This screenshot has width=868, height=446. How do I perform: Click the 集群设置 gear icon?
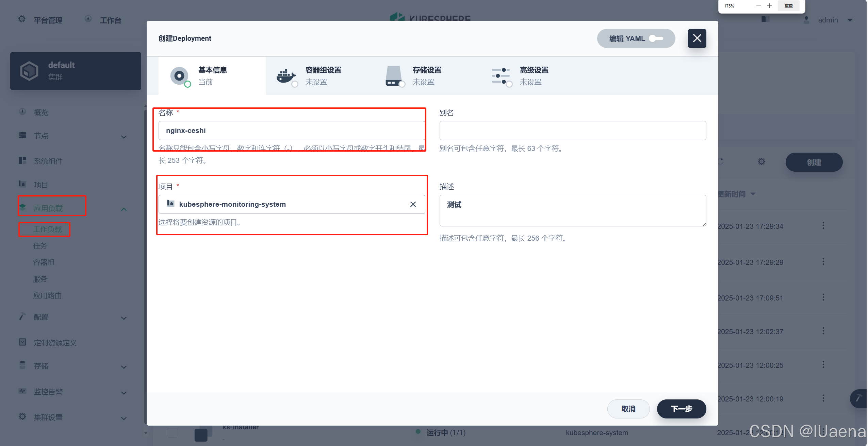click(22, 416)
